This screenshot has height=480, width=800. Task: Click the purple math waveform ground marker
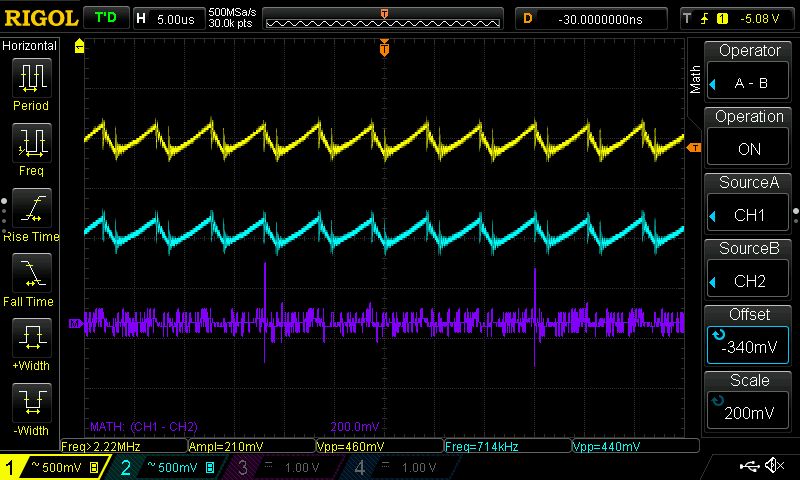coord(76,323)
